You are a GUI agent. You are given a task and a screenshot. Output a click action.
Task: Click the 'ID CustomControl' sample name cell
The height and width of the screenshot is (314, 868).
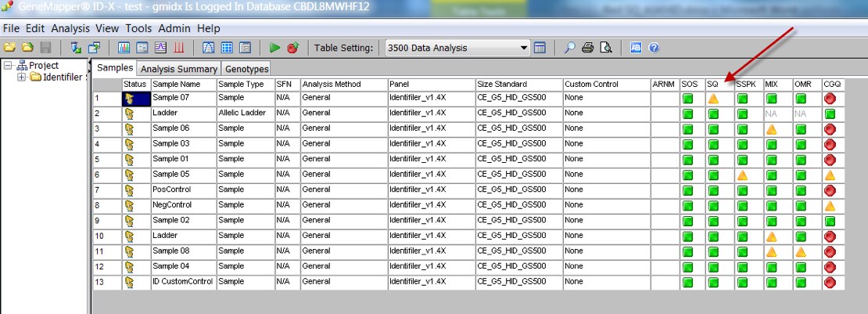click(184, 281)
